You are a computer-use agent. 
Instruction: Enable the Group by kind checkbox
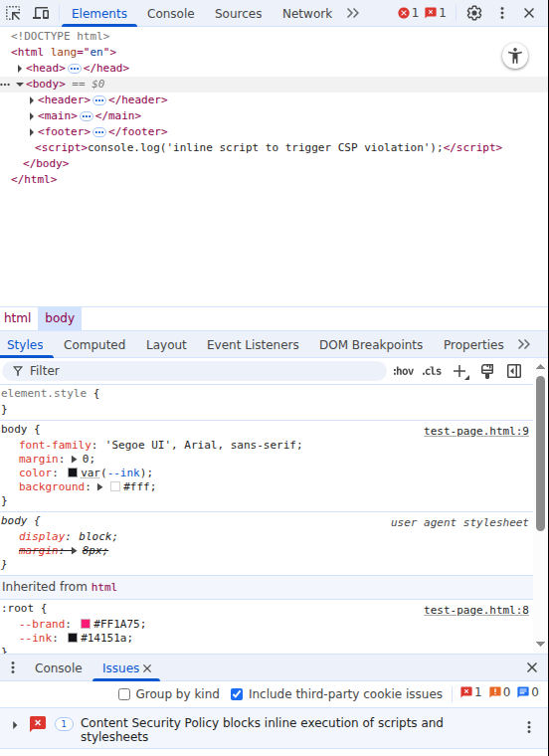coord(124,694)
